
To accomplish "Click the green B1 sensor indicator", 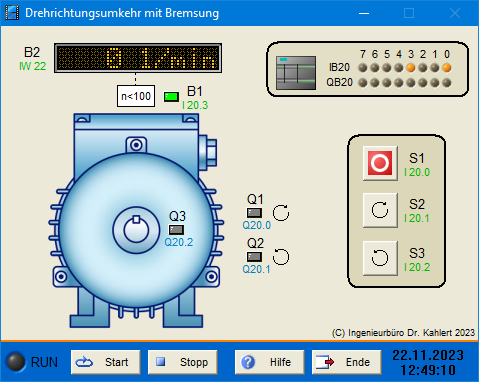I will (171, 97).
